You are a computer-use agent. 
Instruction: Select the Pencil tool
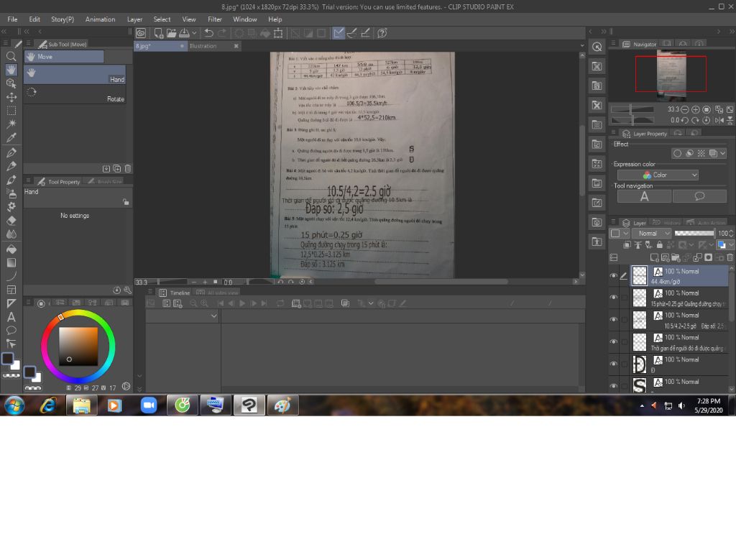(11, 166)
